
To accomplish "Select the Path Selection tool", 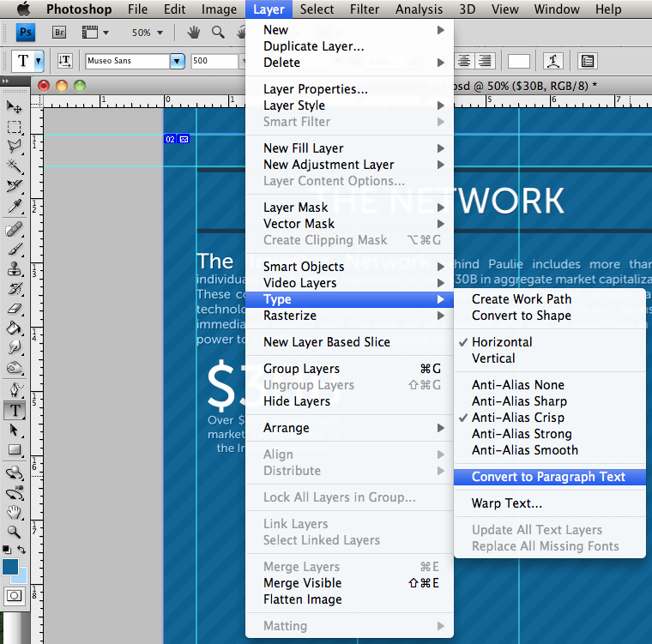I will [14, 430].
